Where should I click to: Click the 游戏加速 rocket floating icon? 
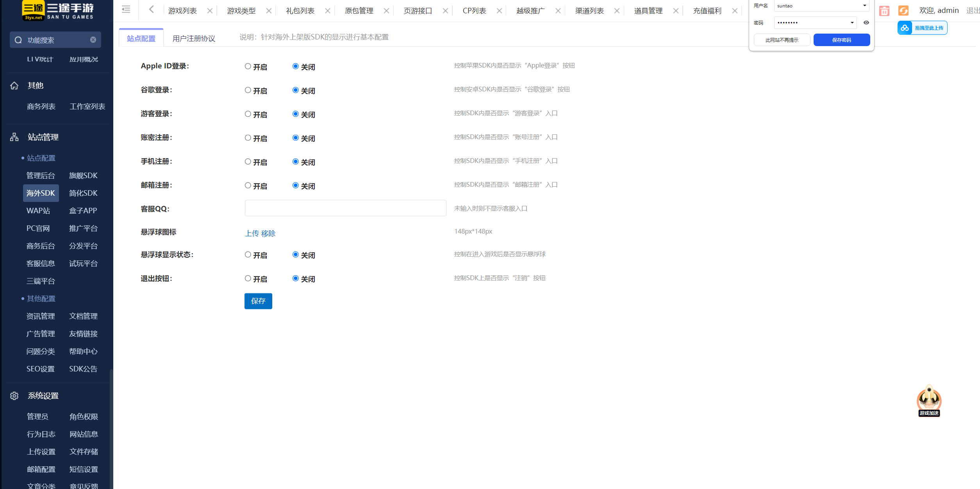[x=929, y=400]
